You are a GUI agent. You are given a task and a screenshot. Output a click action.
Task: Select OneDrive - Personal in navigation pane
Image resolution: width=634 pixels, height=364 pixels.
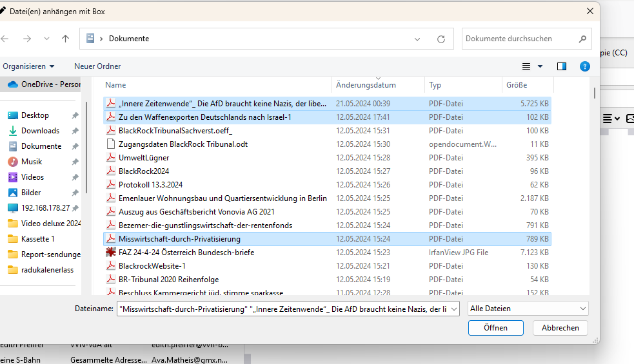(x=45, y=84)
